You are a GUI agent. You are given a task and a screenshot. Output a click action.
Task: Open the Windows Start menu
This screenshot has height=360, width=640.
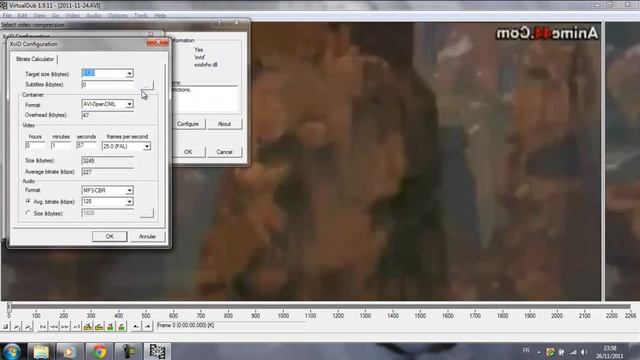(x=12, y=351)
